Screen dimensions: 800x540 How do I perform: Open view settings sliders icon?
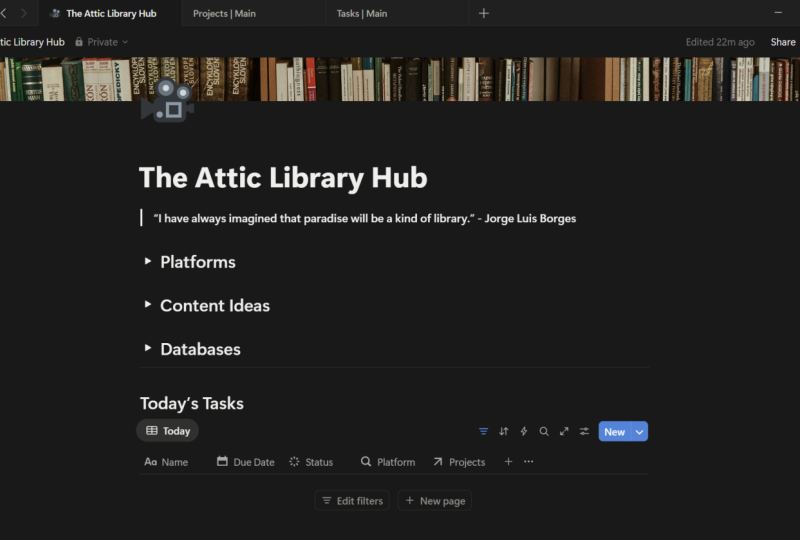[584, 431]
